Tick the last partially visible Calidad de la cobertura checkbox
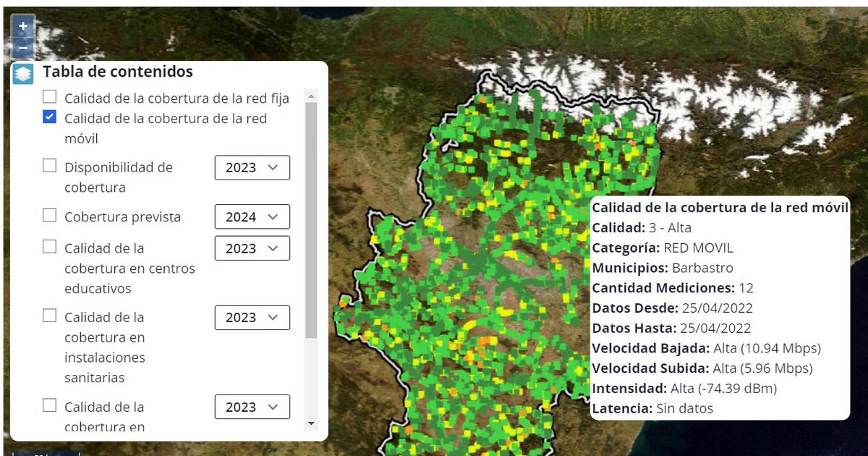This screenshot has height=456, width=868. [49, 405]
